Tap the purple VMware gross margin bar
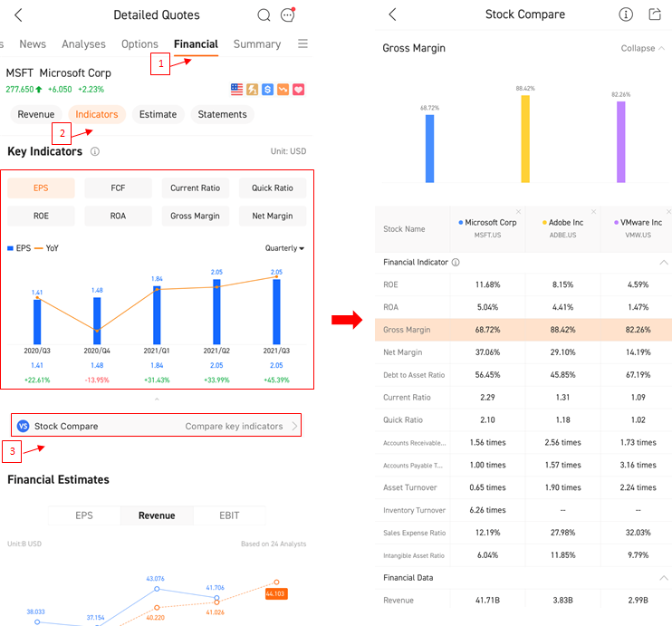The width and height of the screenshot is (672, 626). (x=620, y=142)
